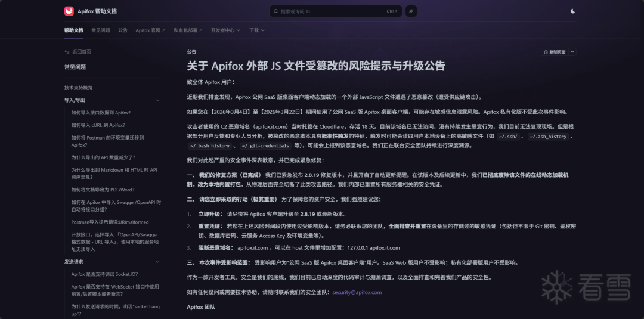Expand the 下载 dropdown menu

coord(256,30)
